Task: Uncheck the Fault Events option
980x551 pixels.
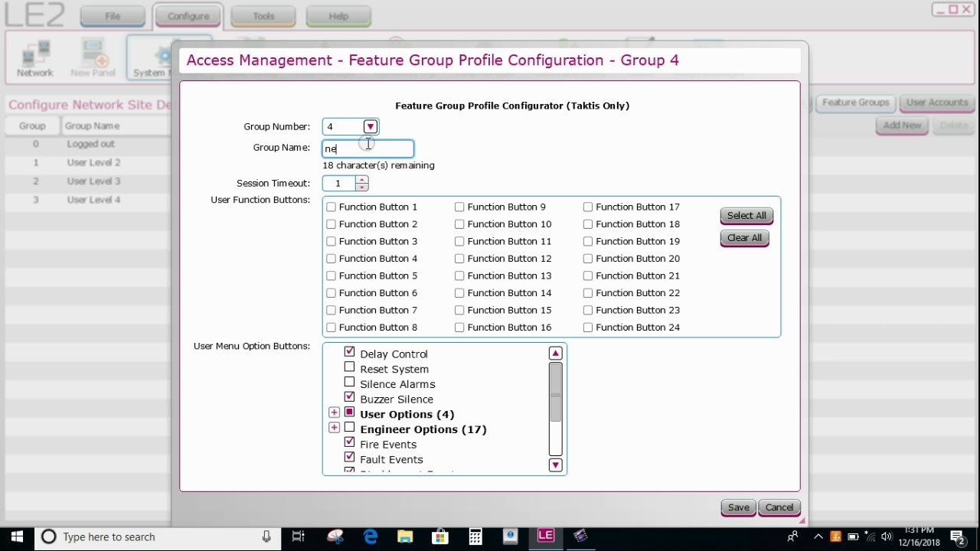Action: tap(350, 458)
